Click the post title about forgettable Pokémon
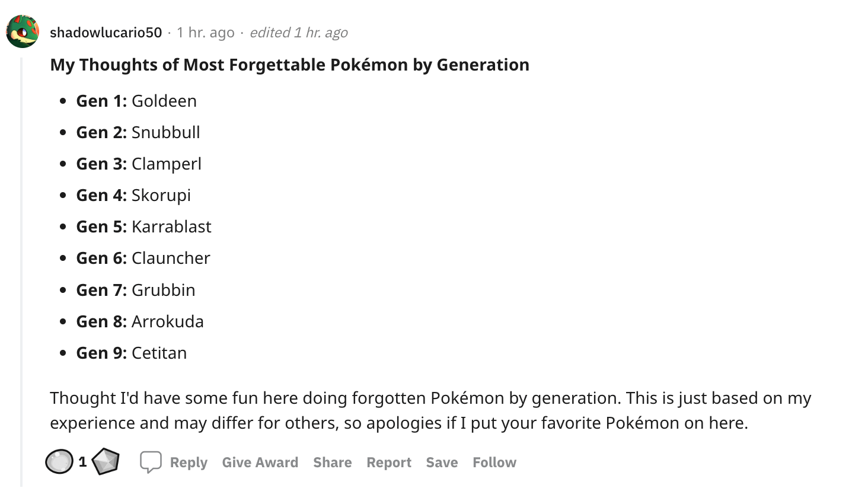 [289, 65]
